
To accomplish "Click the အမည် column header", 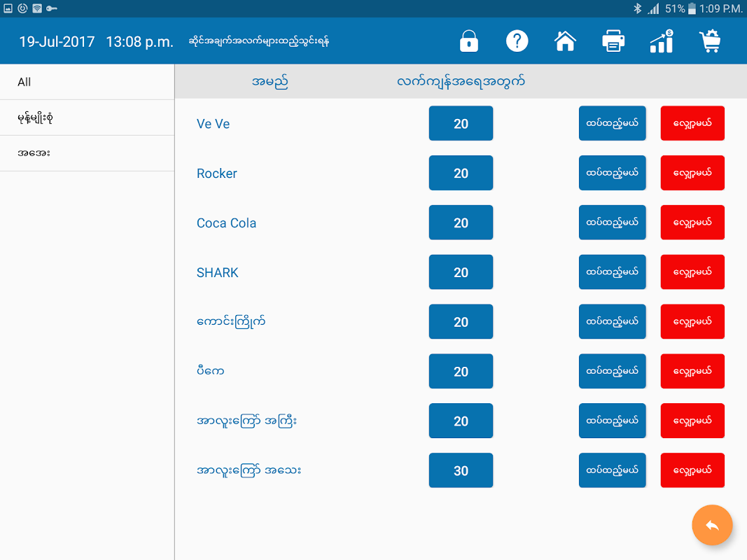I will tap(270, 82).
